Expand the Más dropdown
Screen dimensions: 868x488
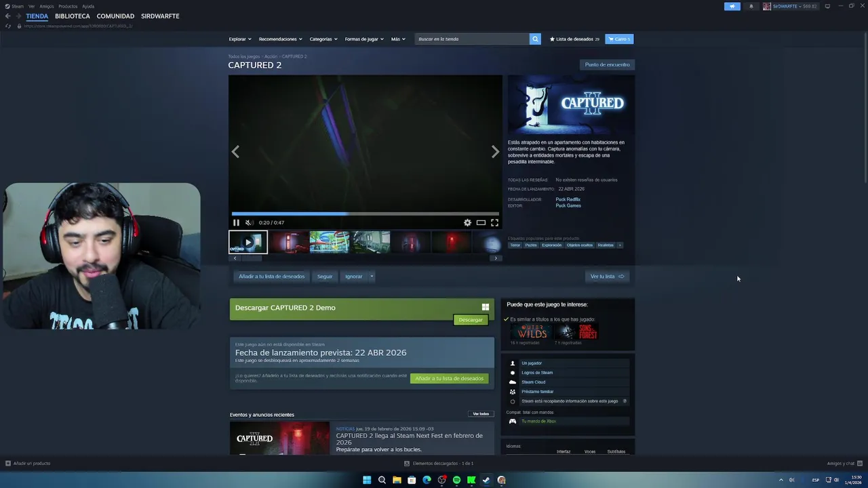point(398,39)
